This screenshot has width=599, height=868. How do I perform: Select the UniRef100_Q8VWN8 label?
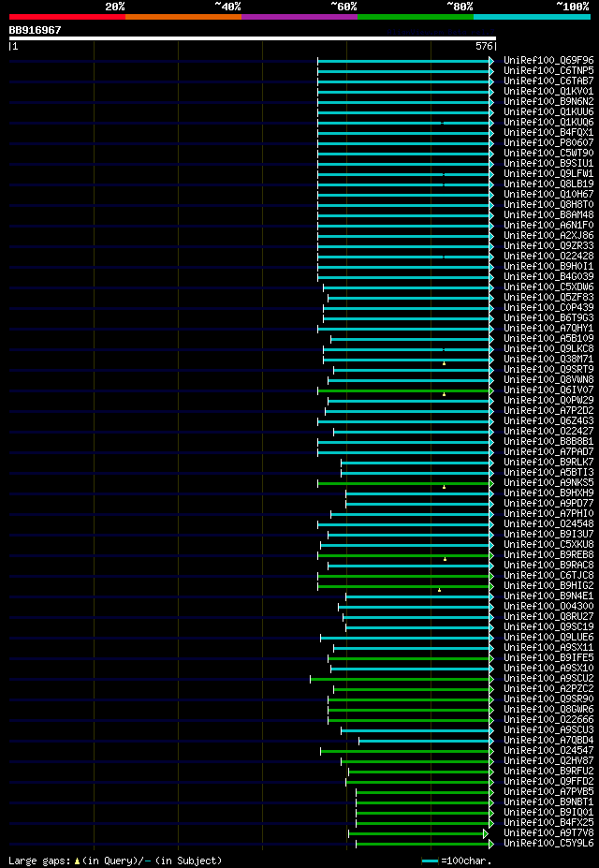(x=548, y=380)
